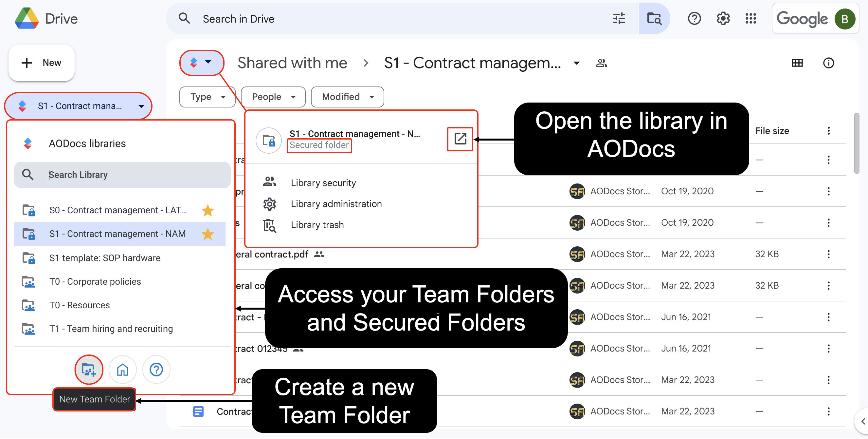This screenshot has height=439, width=868.
Task: Open column options menu beside File size
Action: [828, 131]
